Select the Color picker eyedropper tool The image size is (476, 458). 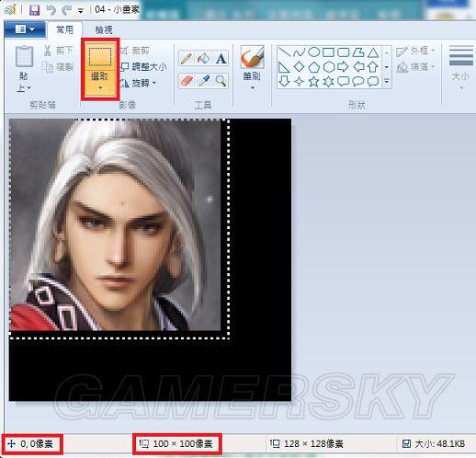point(204,81)
